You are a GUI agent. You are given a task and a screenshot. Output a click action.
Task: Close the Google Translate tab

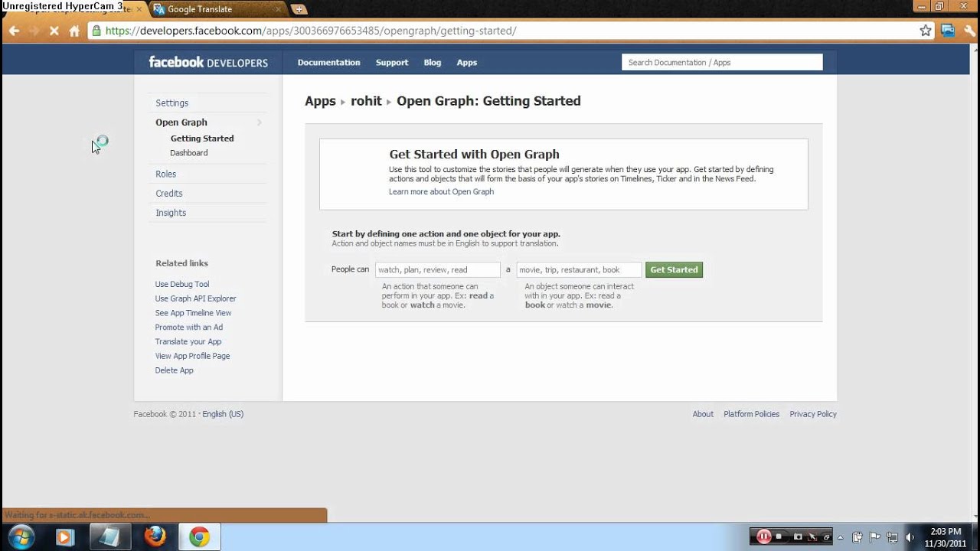[279, 9]
